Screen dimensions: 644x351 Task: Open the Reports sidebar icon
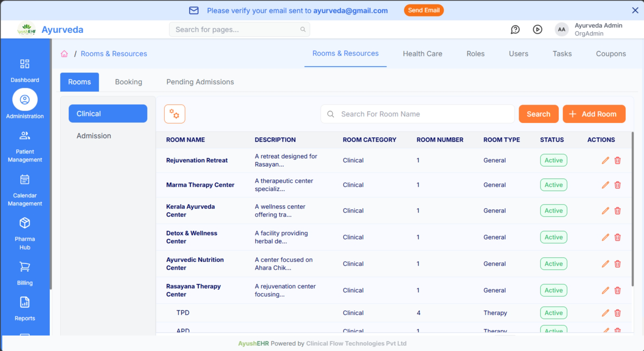[25, 302]
